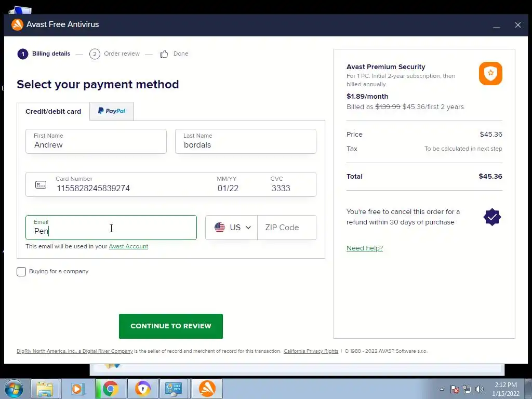Click the Avast Premium Security heading
The width and height of the screenshot is (532, 399).
[x=386, y=67]
